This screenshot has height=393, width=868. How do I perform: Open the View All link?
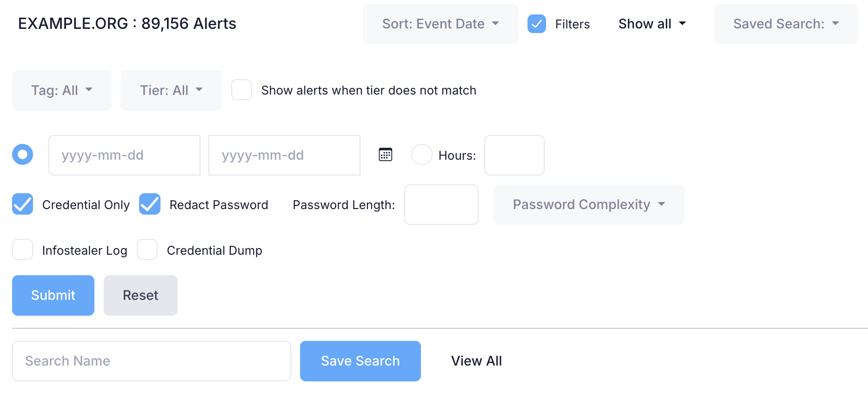coord(476,361)
